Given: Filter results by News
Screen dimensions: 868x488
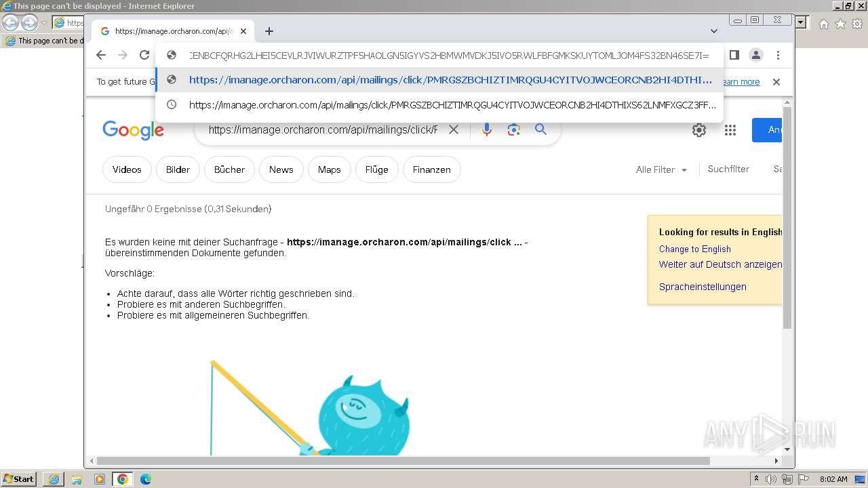Looking at the screenshot, I should coord(281,169).
